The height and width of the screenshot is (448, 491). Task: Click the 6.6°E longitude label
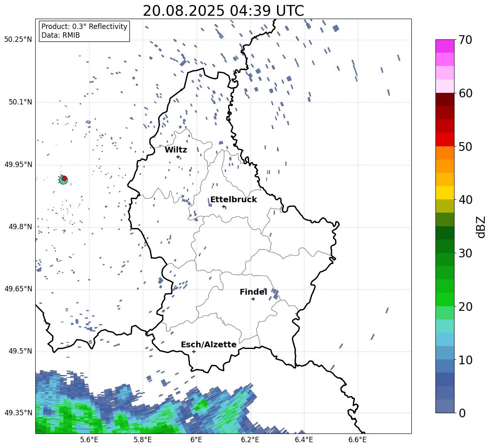[x=357, y=440]
